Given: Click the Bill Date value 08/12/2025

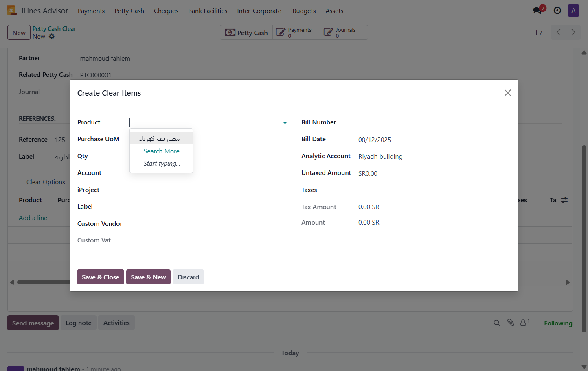Looking at the screenshot, I should click(375, 140).
